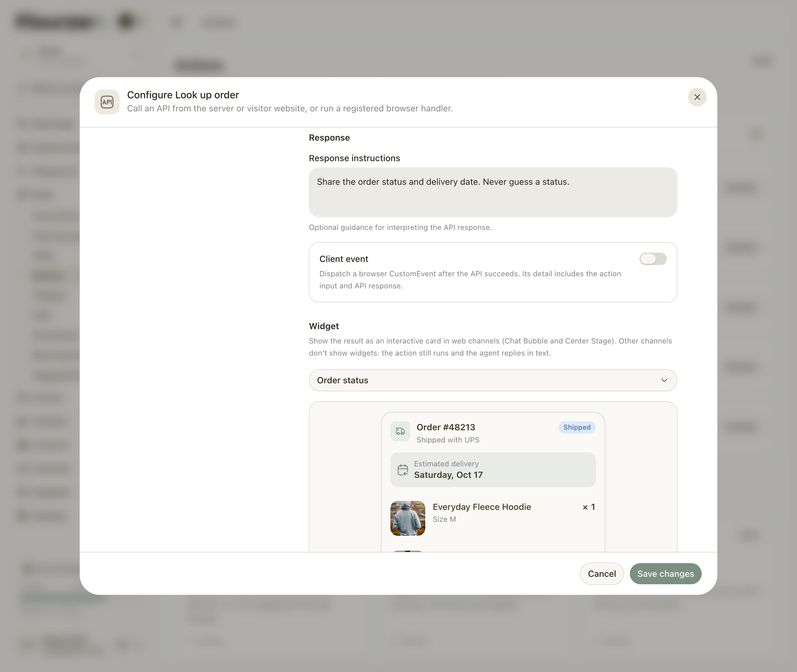Click the chevron arrow on Order status dropdown
797x672 pixels.
(x=664, y=380)
